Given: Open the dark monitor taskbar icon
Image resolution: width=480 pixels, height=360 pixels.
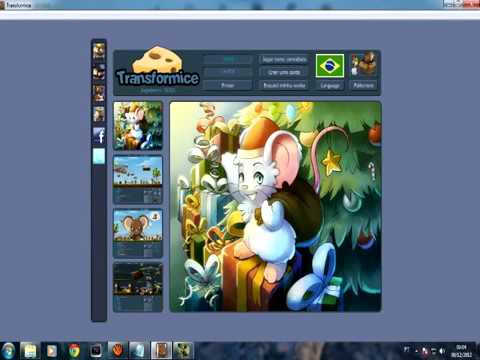Looking at the screenshot, I should point(96,351).
